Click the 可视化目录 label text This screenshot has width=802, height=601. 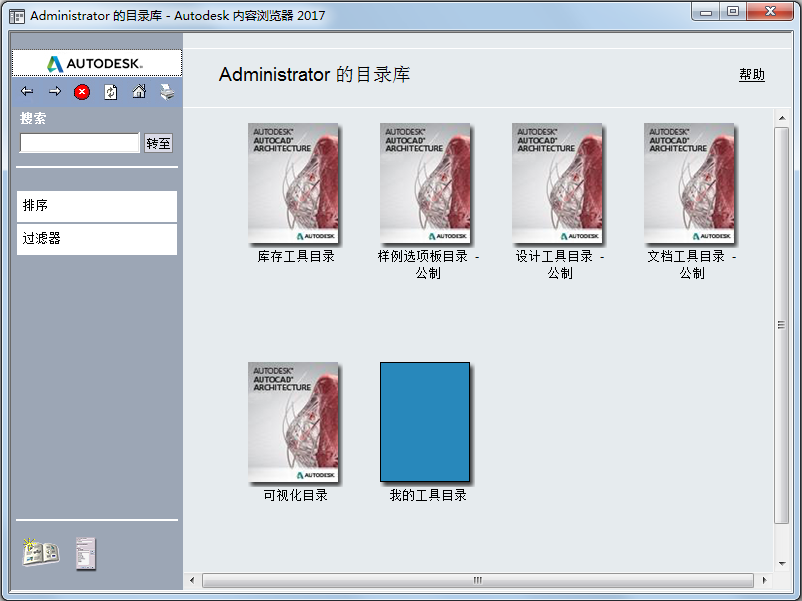pyautogui.click(x=296, y=495)
